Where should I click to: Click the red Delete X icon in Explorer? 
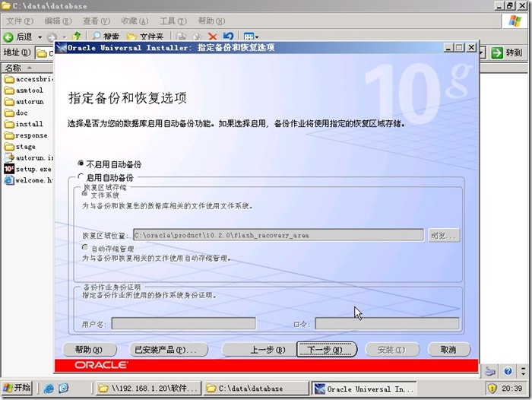coord(212,37)
